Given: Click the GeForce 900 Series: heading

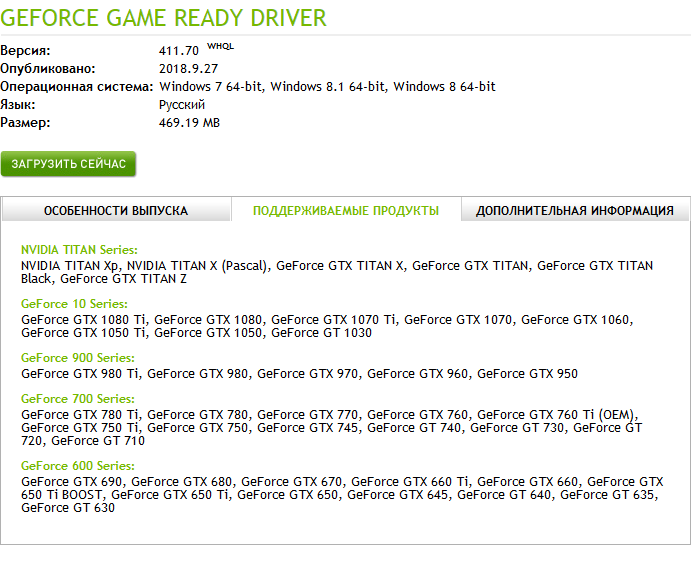Looking at the screenshot, I should (78, 358).
